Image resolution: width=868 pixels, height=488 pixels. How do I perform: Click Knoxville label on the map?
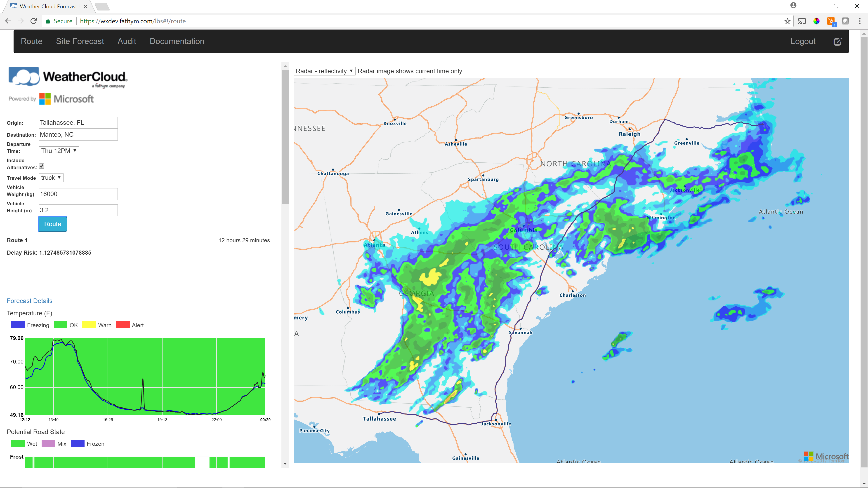coord(395,123)
